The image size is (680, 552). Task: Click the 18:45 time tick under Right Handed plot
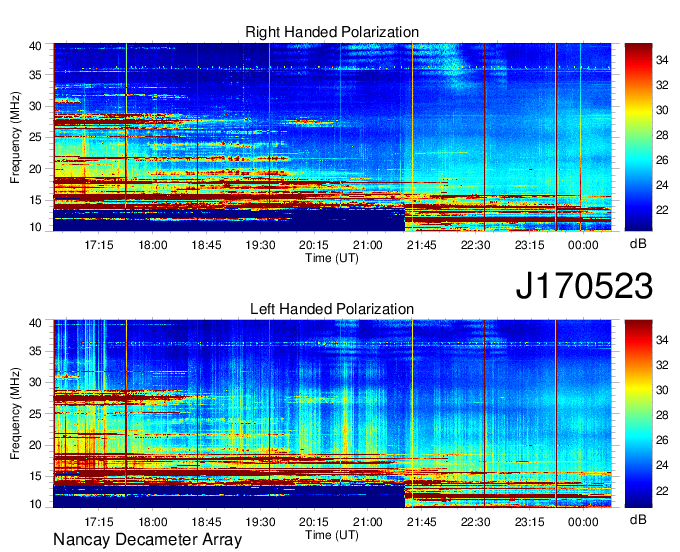click(206, 245)
